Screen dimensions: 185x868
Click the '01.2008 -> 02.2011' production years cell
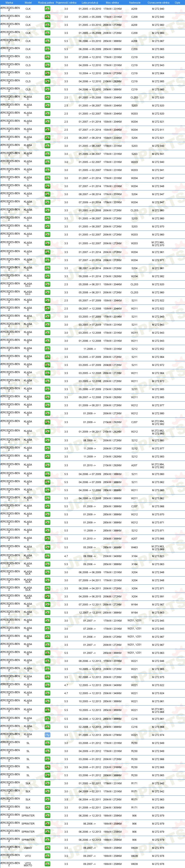coord(90,808)
